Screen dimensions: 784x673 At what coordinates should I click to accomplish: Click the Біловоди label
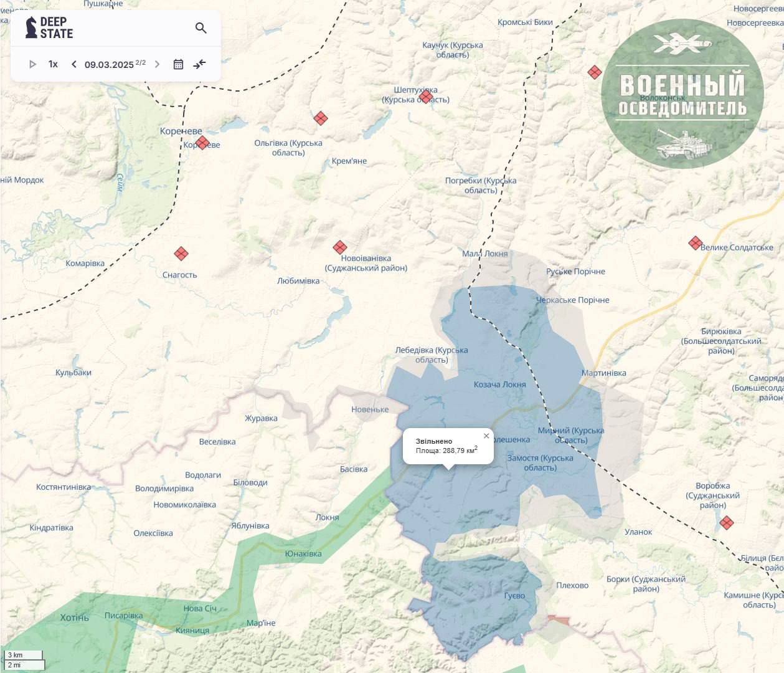pos(250,482)
